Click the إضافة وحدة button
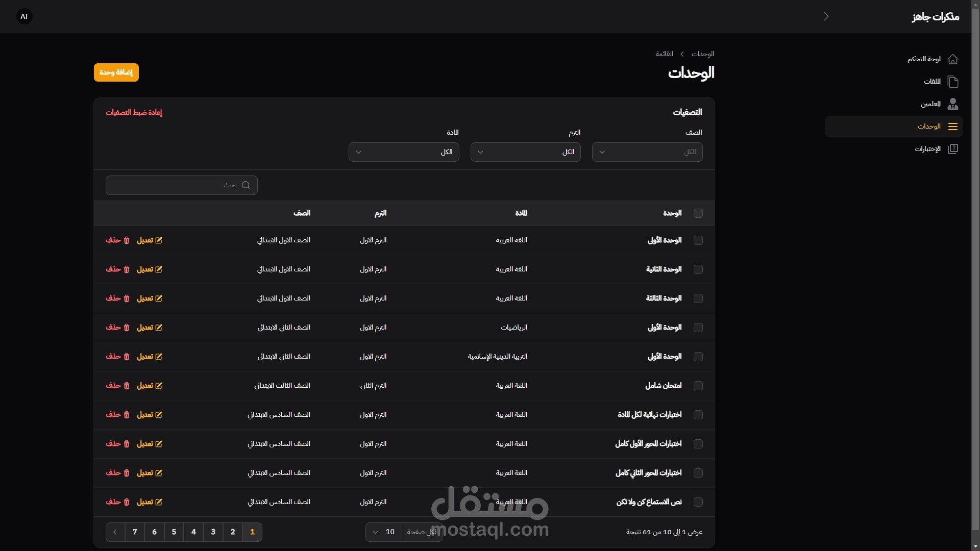Screen dimensions: 980x551 pyautogui.click(x=116, y=72)
